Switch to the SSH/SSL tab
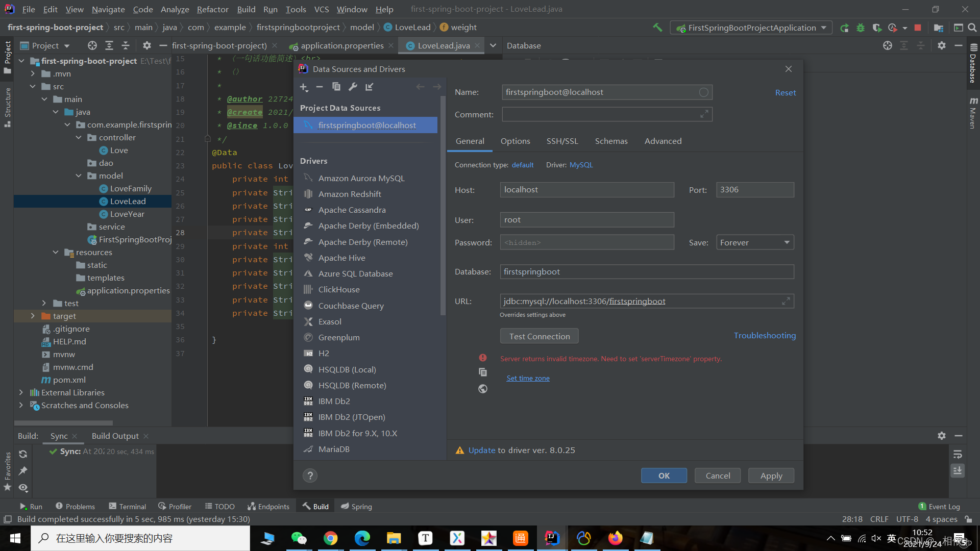 [562, 141]
